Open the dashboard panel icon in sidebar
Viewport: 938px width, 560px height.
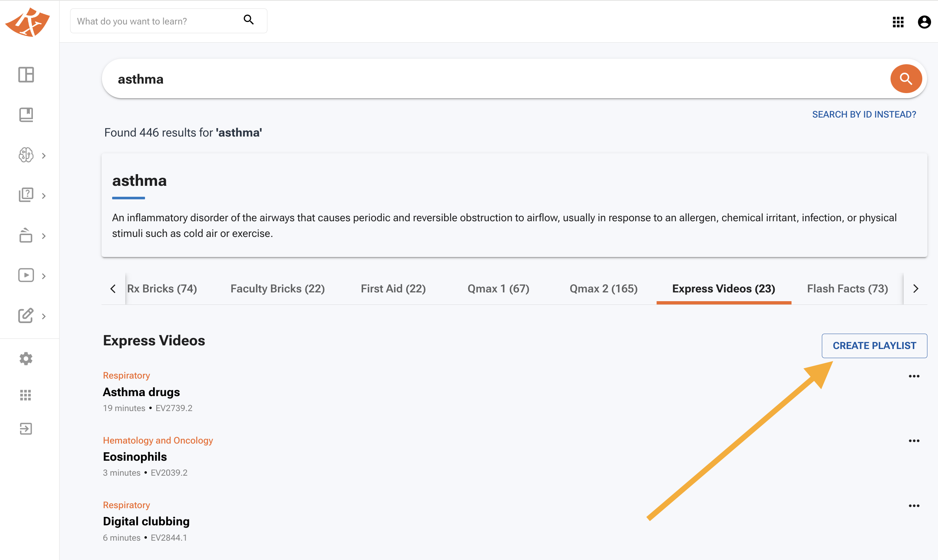click(26, 75)
